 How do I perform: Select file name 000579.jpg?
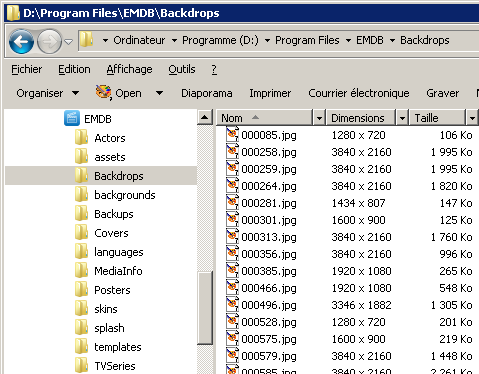click(269, 356)
